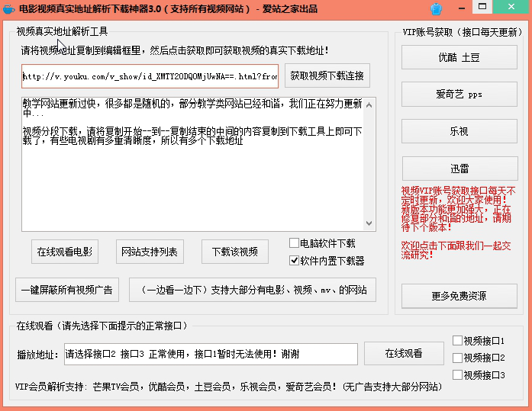Image resolution: width=532 pixels, height=411 pixels.
Task: Click the VIP会员解析支持 note text
Action: (228, 387)
